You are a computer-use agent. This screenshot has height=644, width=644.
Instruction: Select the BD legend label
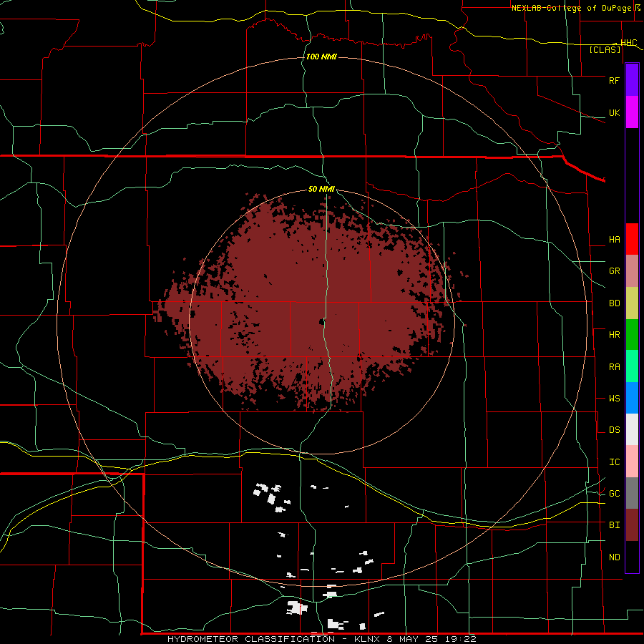[614, 303]
